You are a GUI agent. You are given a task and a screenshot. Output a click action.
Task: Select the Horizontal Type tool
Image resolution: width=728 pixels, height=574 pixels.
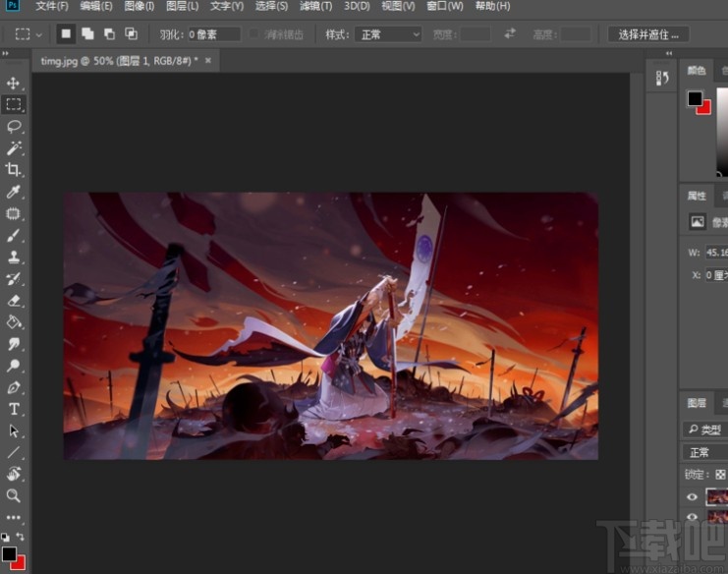(13, 409)
